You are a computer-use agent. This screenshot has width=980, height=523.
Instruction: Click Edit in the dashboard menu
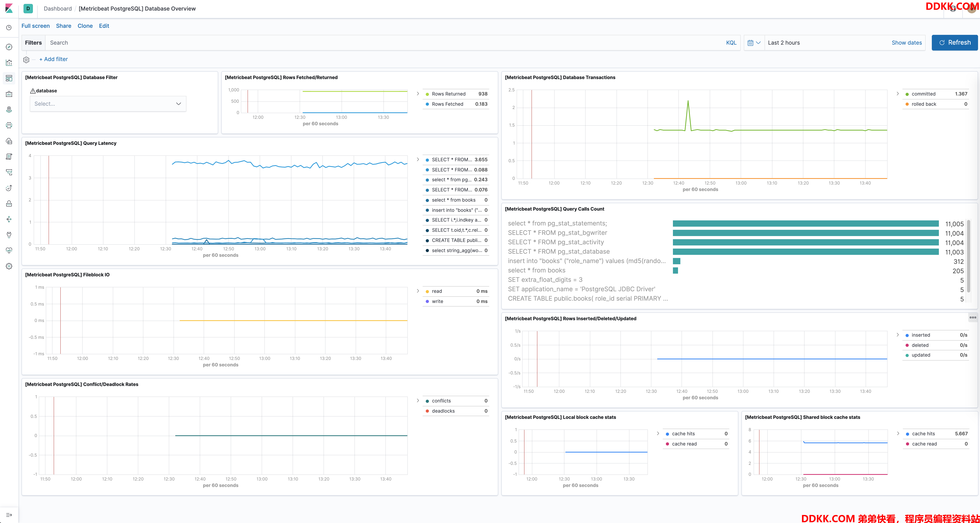coord(104,26)
